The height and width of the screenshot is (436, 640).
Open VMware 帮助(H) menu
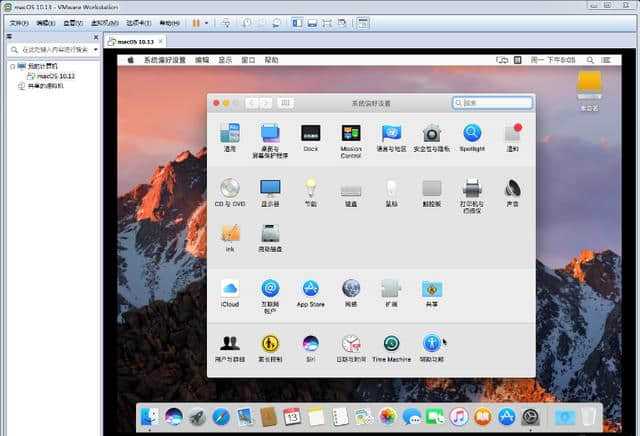point(169,23)
